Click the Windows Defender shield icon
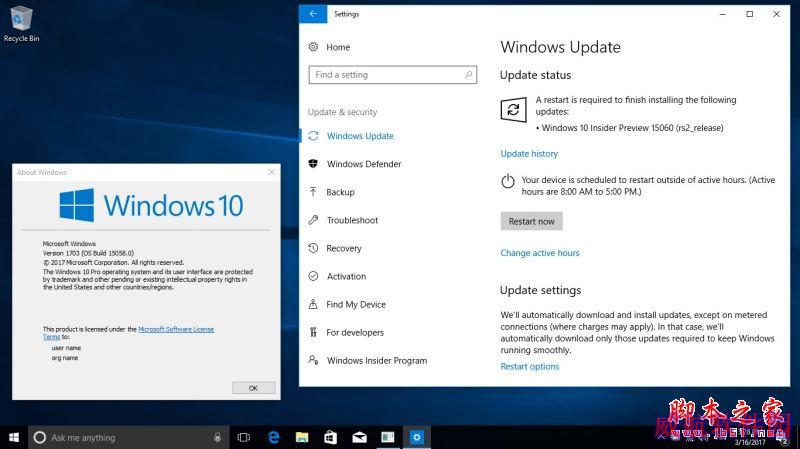Image resolution: width=800 pixels, height=449 pixels. coord(313,164)
